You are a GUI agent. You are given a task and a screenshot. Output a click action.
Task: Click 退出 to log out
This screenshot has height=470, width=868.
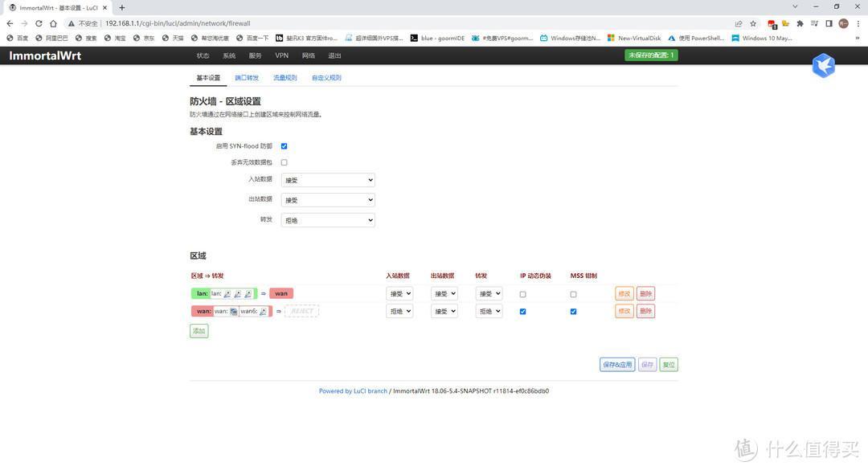pyautogui.click(x=334, y=55)
